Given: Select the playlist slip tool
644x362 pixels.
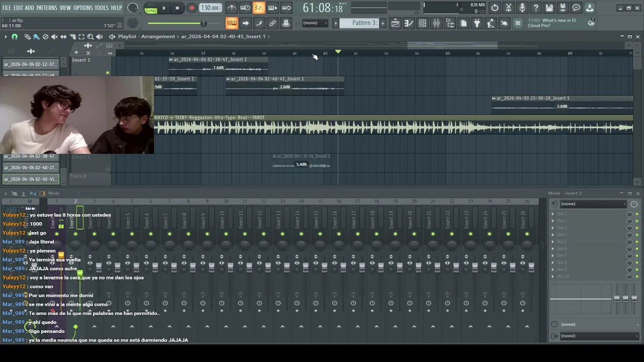Looking at the screenshot, I should click(63, 37).
